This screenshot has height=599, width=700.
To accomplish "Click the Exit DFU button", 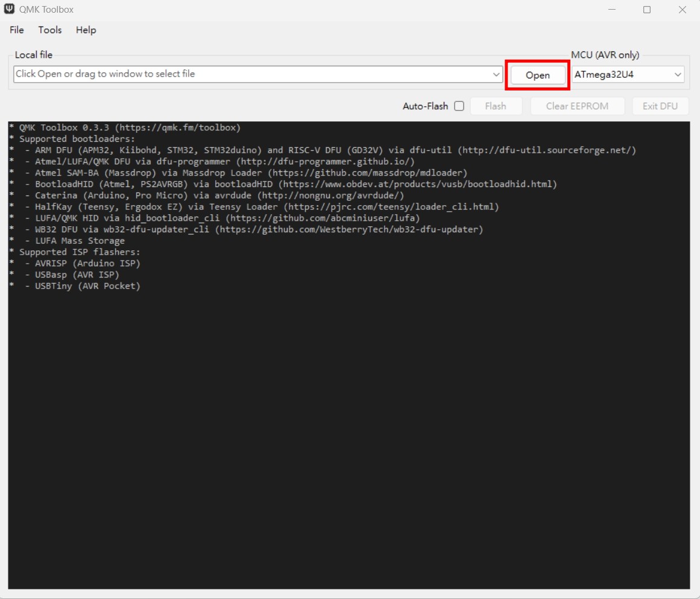I will pos(660,106).
